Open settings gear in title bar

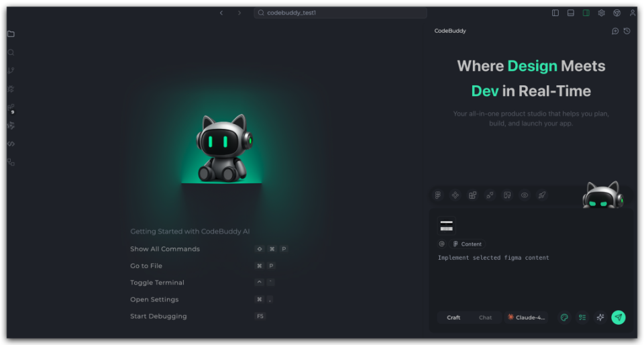tap(601, 13)
